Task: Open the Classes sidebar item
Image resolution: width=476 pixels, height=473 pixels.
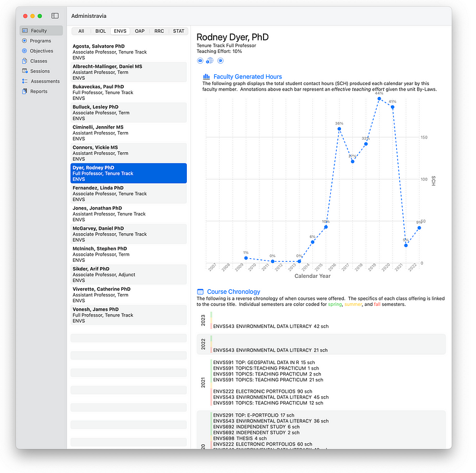Action: (x=39, y=61)
